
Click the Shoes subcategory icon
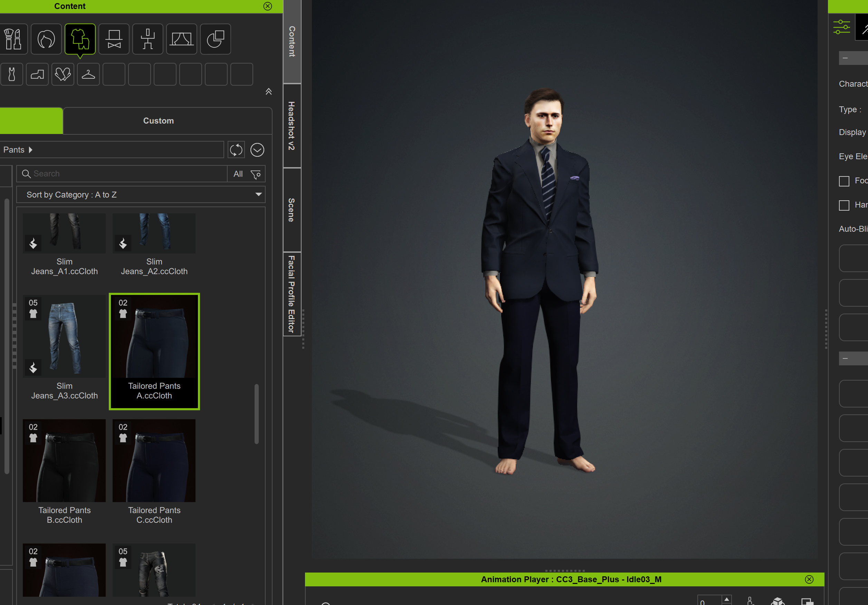click(x=37, y=74)
